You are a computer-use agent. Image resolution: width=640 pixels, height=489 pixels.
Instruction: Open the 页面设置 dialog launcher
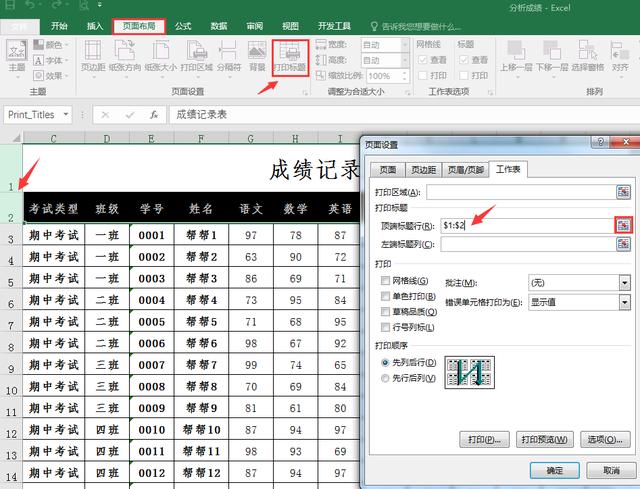point(304,93)
